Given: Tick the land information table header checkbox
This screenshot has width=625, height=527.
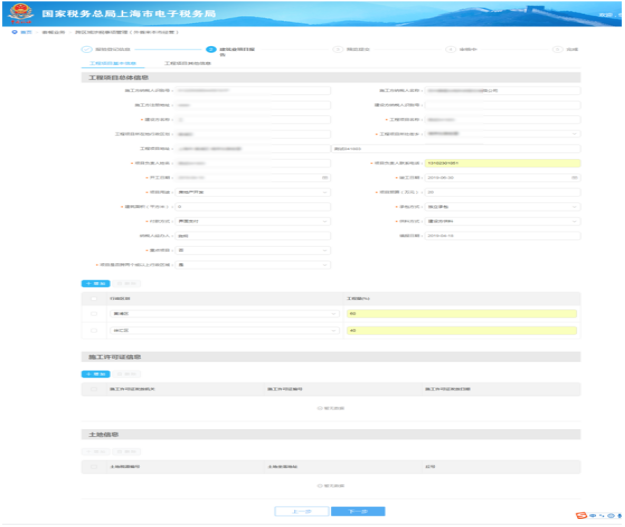Looking at the screenshot, I should coord(94,466).
